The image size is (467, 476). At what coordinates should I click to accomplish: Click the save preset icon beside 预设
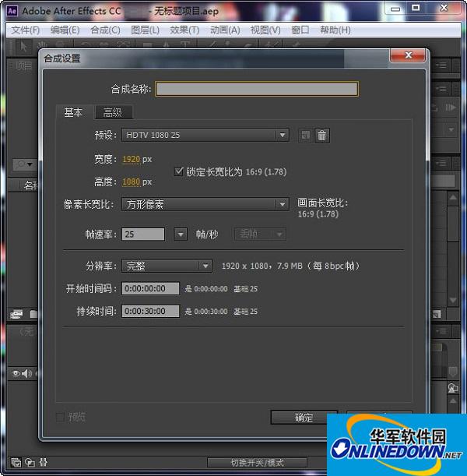305,136
